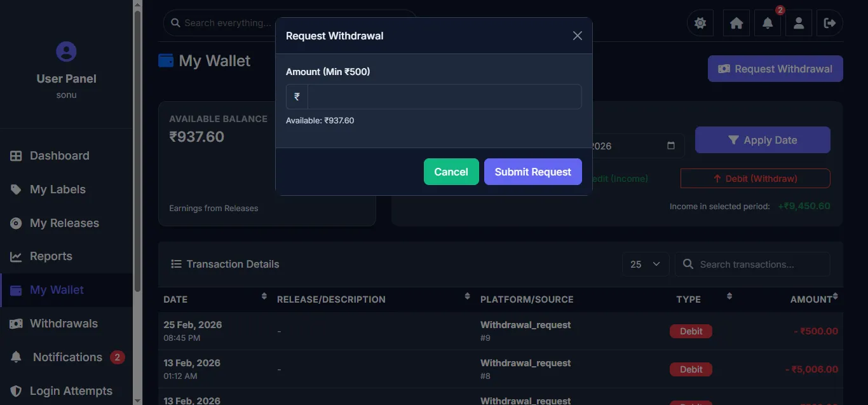Click the My Releases disc icon

tap(16, 223)
